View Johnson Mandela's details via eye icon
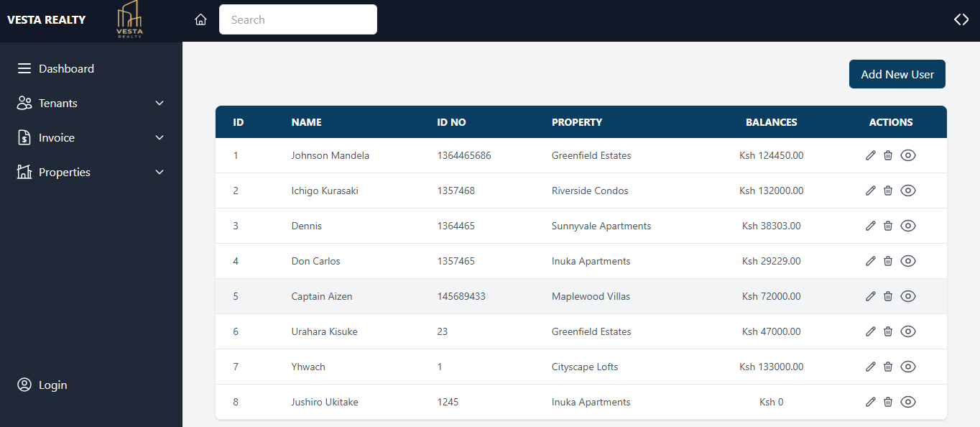The width and height of the screenshot is (980, 427). point(908,155)
